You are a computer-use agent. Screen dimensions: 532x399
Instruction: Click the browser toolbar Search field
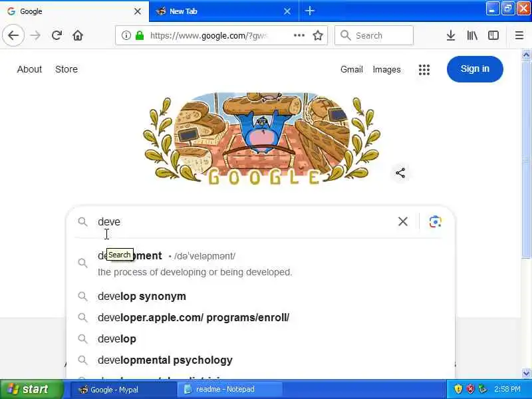point(374,35)
